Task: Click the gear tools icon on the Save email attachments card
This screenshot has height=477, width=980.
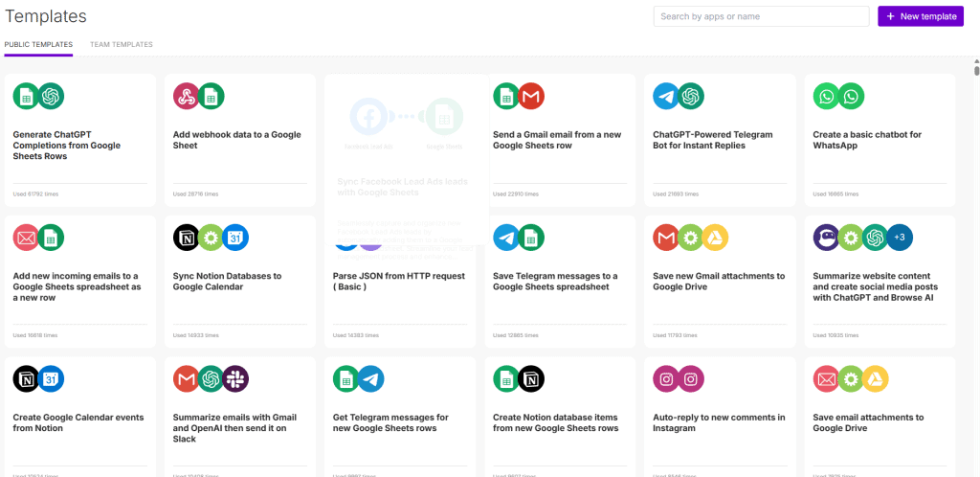Action: 851,379
